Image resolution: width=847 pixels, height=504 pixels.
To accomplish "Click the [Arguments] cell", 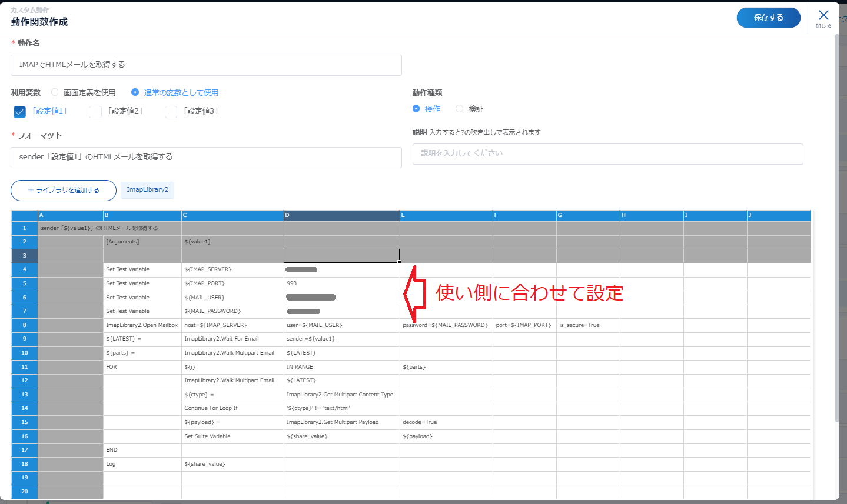I will coord(142,242).
